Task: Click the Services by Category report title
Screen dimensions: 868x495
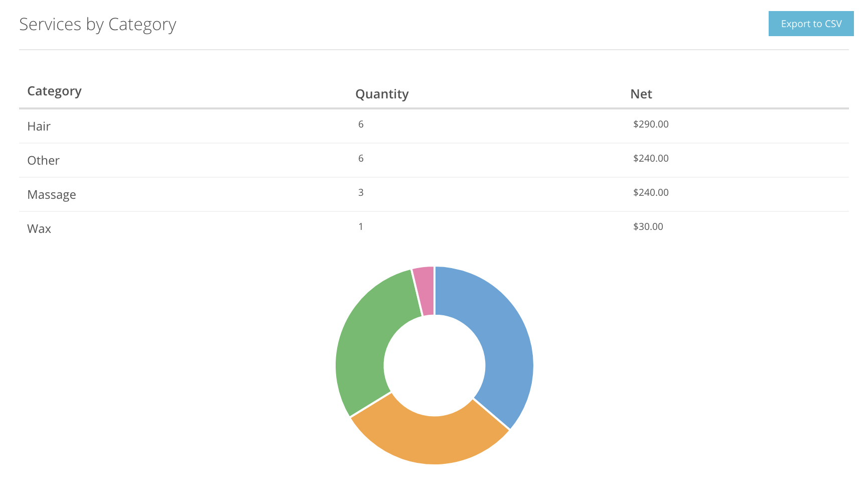Action: point(98,24)
